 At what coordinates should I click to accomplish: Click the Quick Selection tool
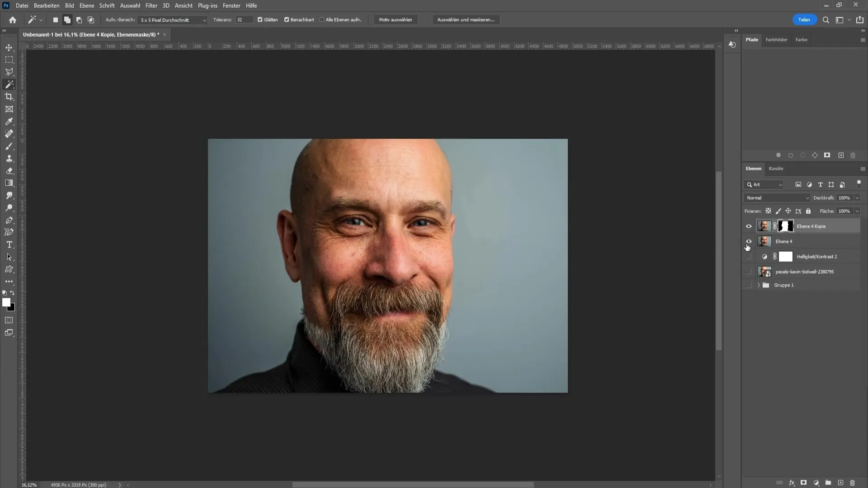pos(9,84)
